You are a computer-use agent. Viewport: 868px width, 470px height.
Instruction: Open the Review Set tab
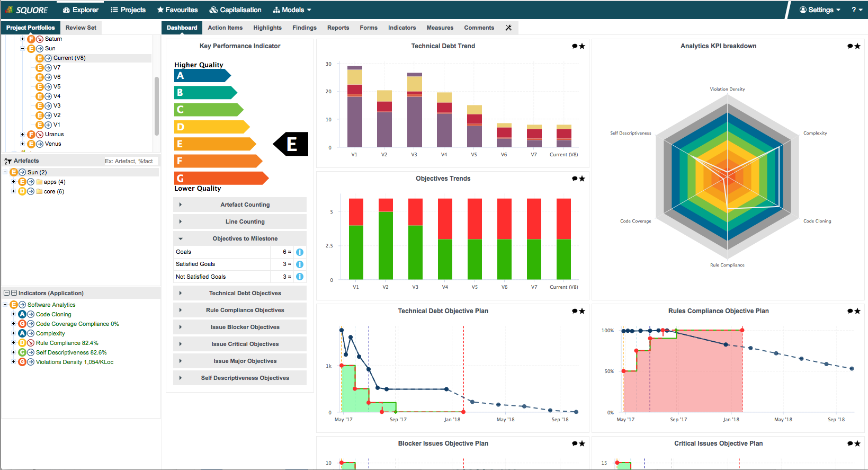pyautogui.click(x=81, y=28)
